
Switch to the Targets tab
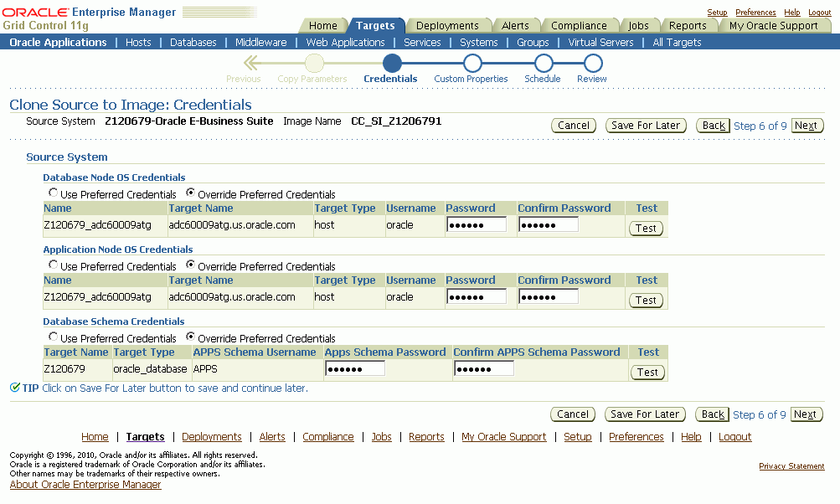coord(375,26)
